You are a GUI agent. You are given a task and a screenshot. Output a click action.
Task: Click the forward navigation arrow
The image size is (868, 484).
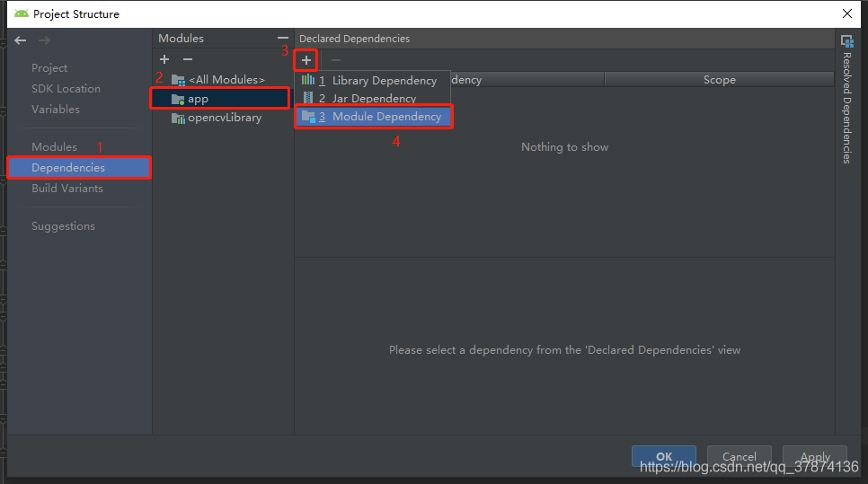(44, 40)
